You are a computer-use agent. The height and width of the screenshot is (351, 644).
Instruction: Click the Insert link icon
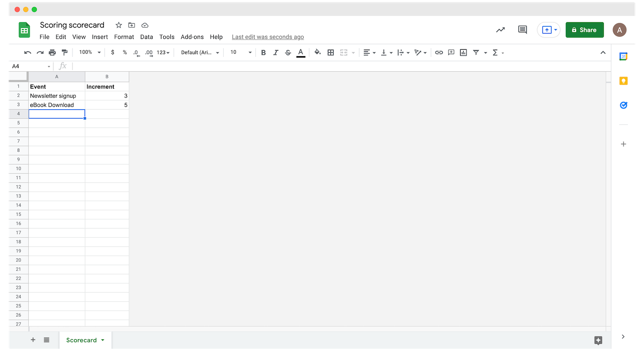pyautogui.click(x=439, y=52)
